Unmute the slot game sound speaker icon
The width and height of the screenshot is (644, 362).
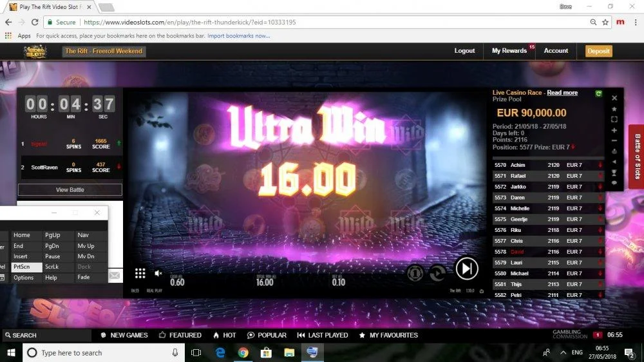[x=158, y=273]
